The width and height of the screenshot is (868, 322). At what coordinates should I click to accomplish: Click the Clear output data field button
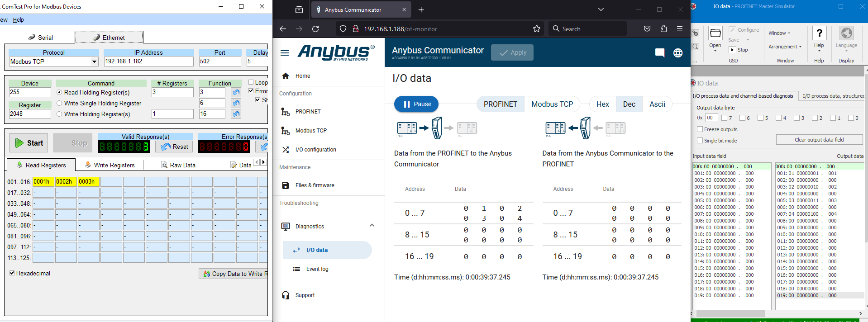819,140
